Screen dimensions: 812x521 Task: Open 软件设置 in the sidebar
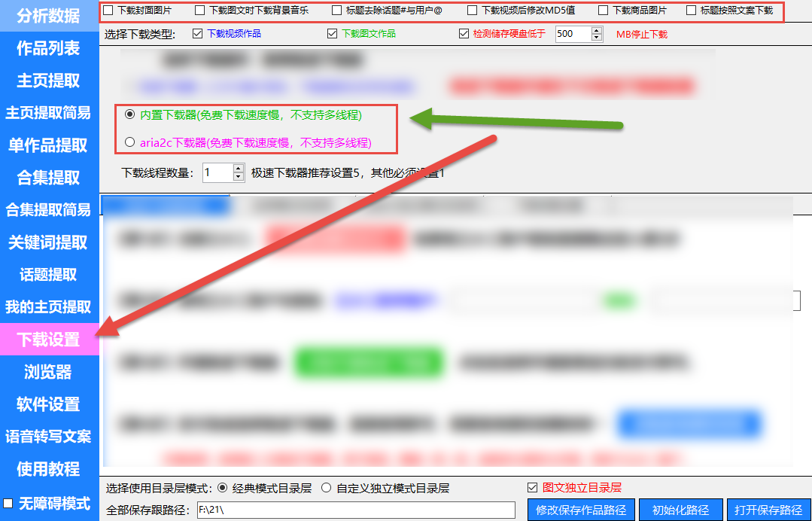click(x=49, y=404)
